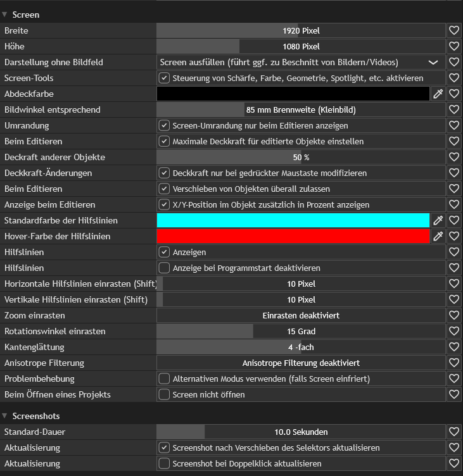
Task: Favorite Beim Öffnen eines Projekts
Action: point(454,394)
